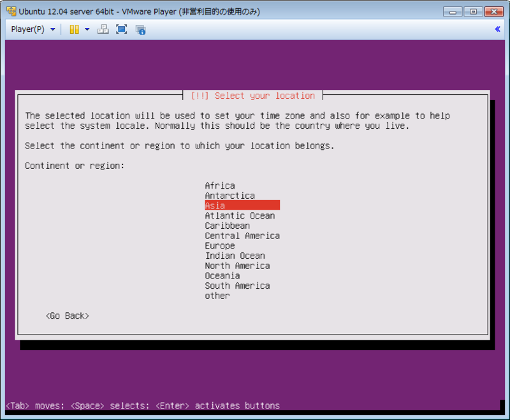This screenshot has width=510, height=420.
Task: Select Oceania in the region list
Action: [x=222, y=276]
